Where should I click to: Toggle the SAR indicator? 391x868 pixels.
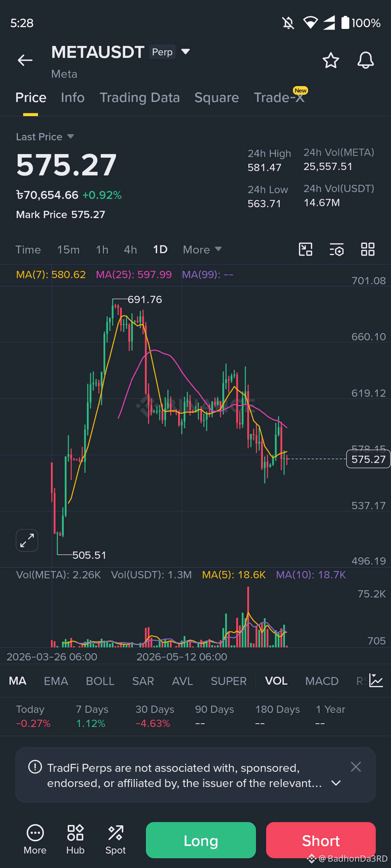143,681
